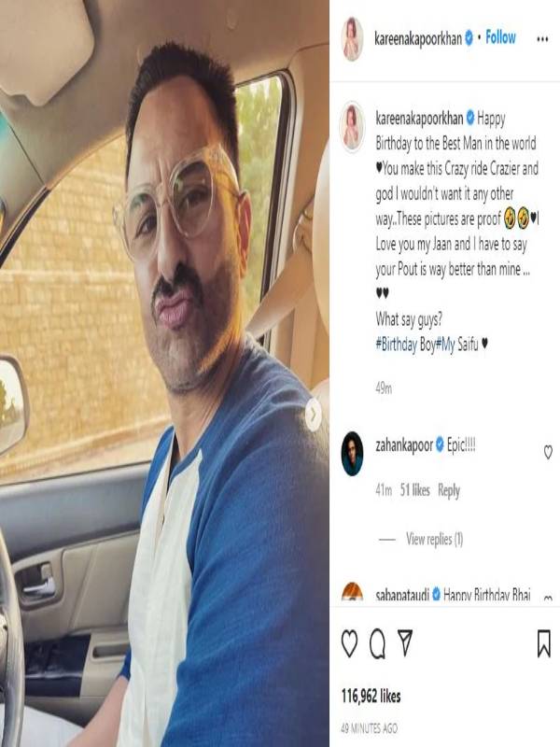Like the post with the heart icon
This screenshot has height=747, width=560.
pos(349,643)
